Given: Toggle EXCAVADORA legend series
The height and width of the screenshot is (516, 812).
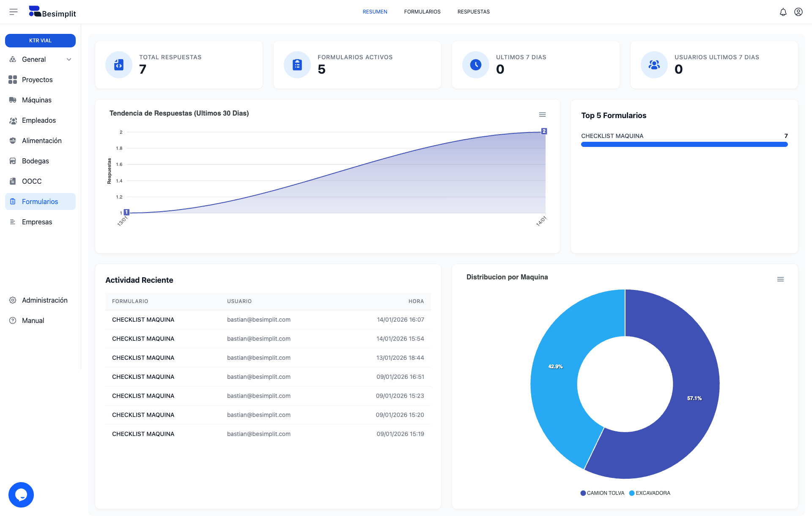Looking at the screenshot, I should 650,493.
